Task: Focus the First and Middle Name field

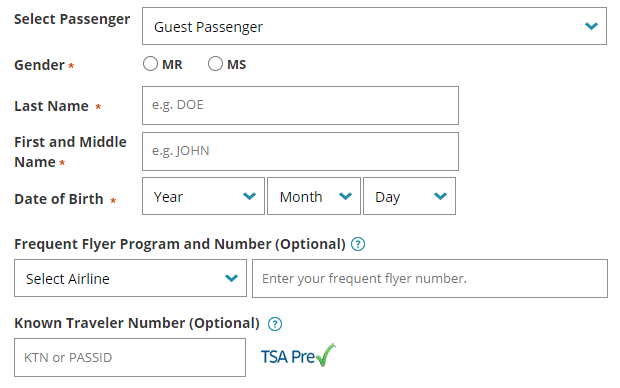Action: pyautogui.click(x=301, y=151)
